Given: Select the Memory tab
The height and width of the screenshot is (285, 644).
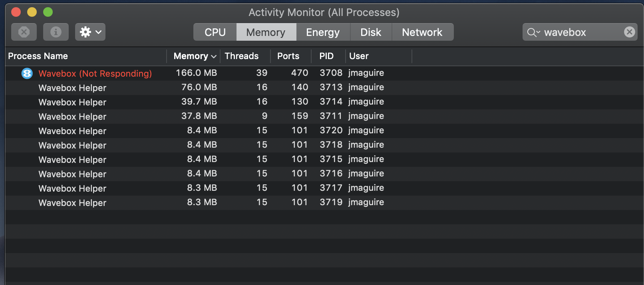Looking at the screenshot, I should click(x=266, y=32).
